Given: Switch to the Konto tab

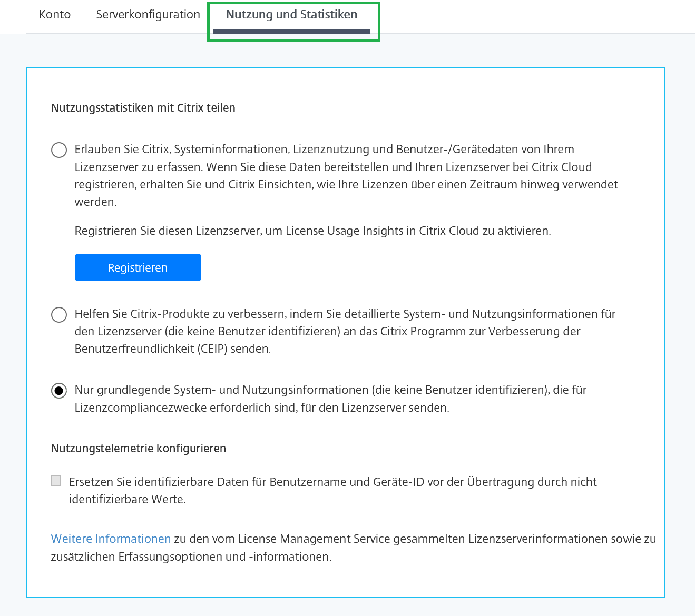Looking at the screenshot, I should [x=54, y=15].
